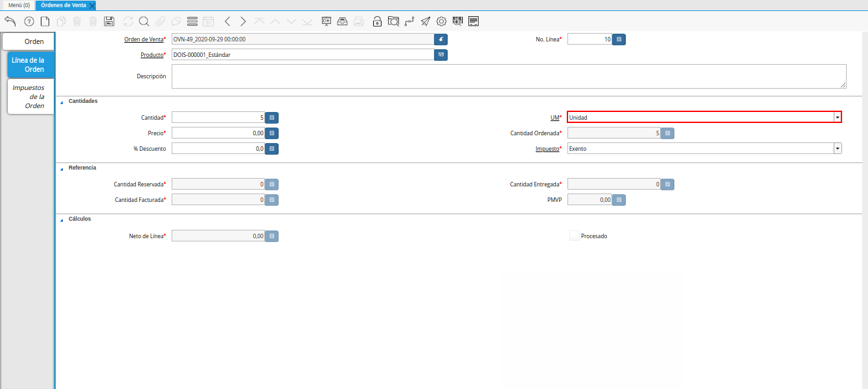Click the refresh arrows icon
The image size is (868, 389).
point(128,21)
